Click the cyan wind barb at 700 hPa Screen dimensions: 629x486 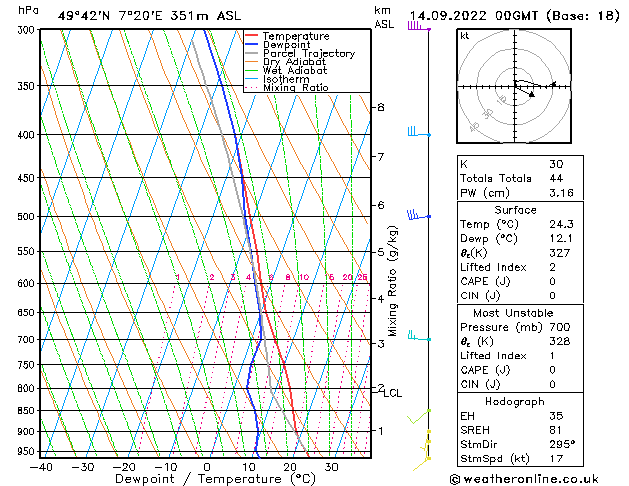[417, 337]
